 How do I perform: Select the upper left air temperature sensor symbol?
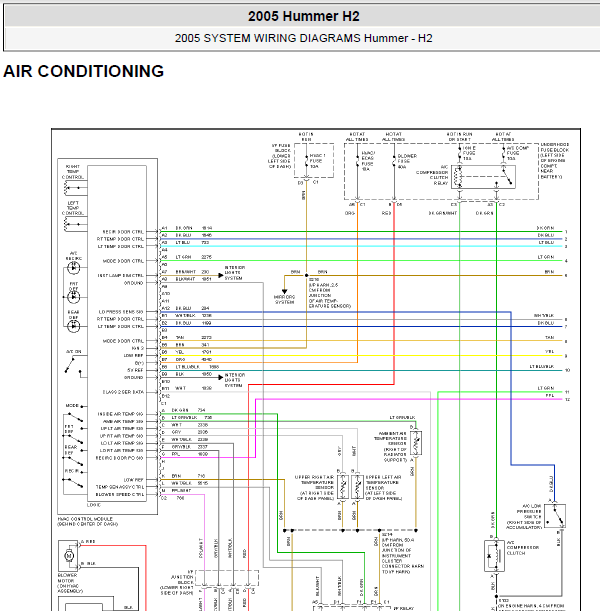point(357,486)
